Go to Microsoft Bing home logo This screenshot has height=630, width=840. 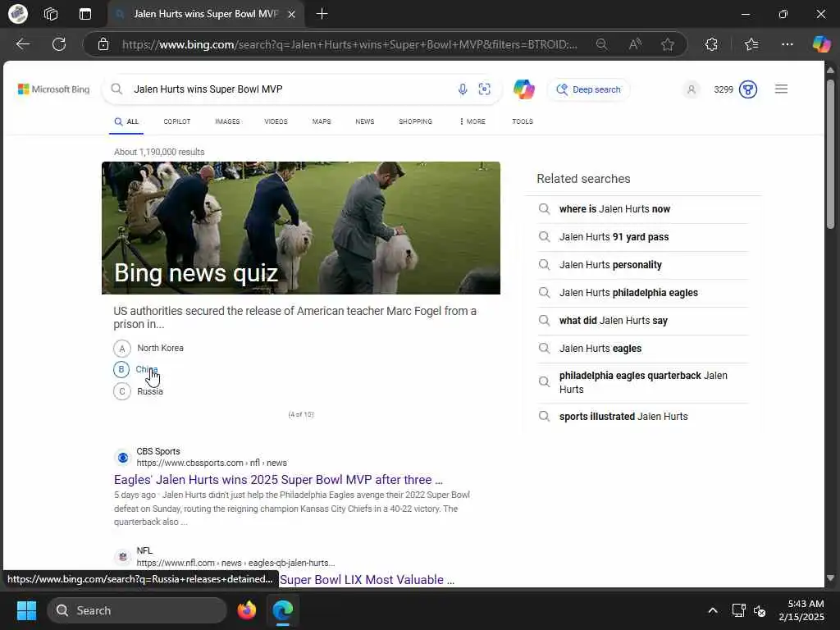coord(53,89)
